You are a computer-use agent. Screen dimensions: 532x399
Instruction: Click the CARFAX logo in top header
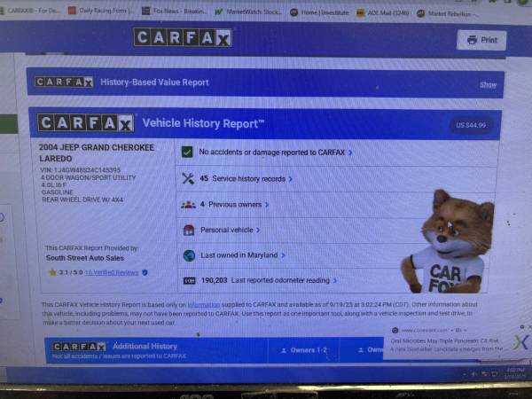tap(184, 37)
